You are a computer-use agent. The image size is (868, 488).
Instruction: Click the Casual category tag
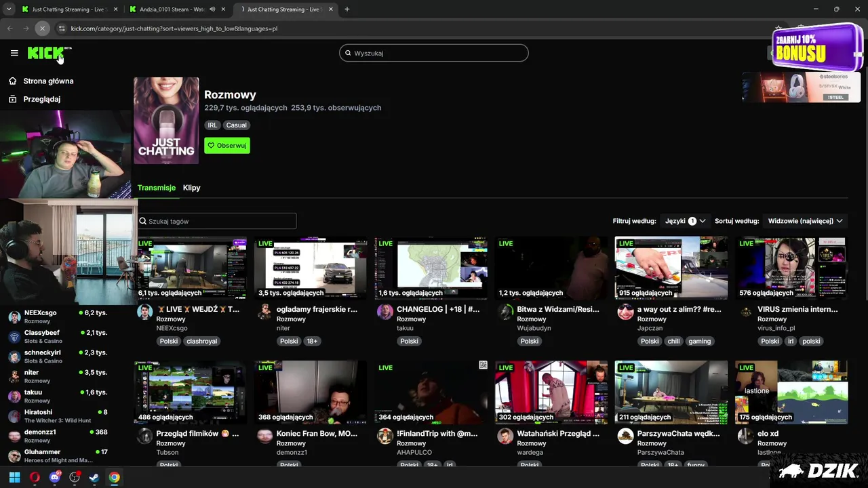coord(236,125)
